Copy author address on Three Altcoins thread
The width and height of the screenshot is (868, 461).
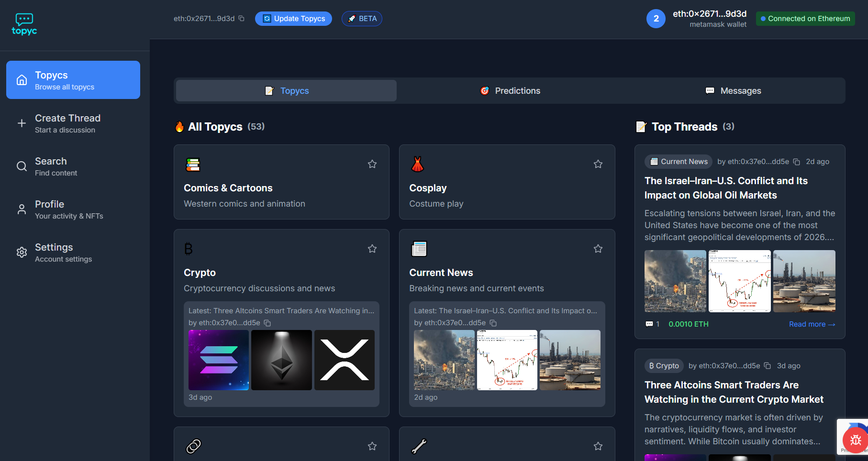768,366
